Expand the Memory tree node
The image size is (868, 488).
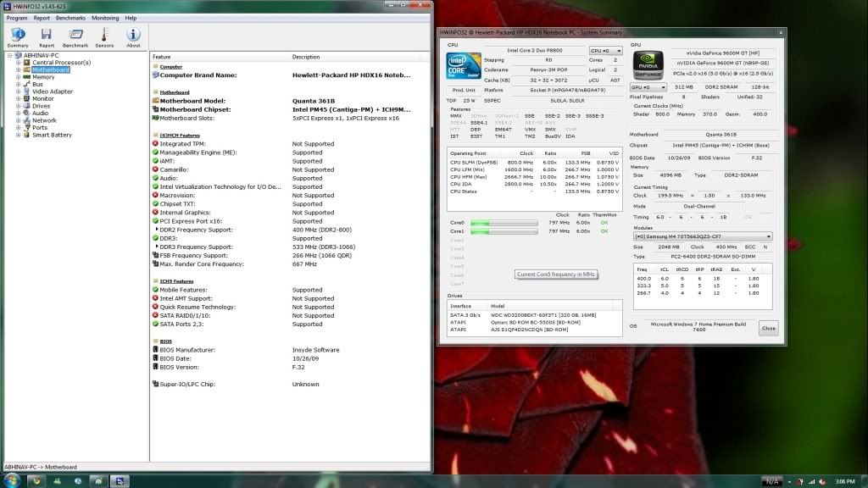click(19, 77)
